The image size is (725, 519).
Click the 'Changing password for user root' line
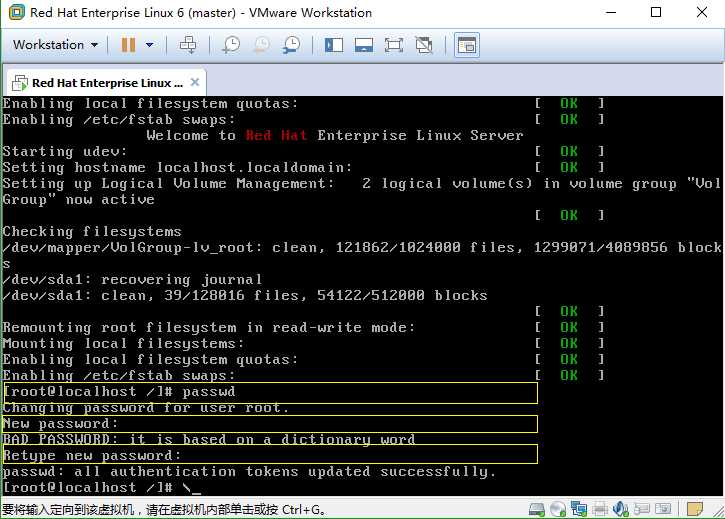tap(146, 408)
